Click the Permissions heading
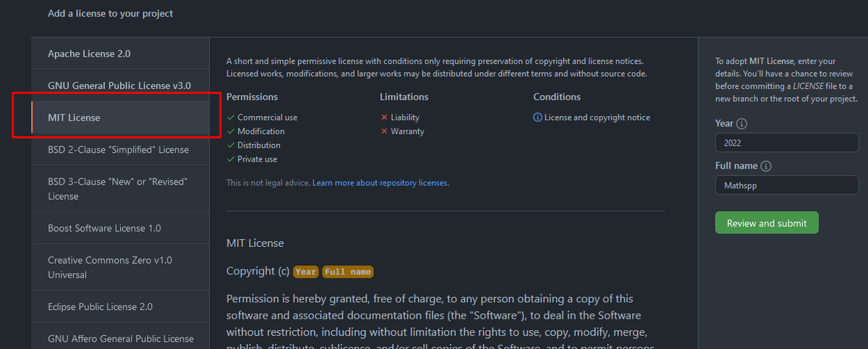This screenshot has width=868, height=349. pyautogui.click(x=252, y=97)
